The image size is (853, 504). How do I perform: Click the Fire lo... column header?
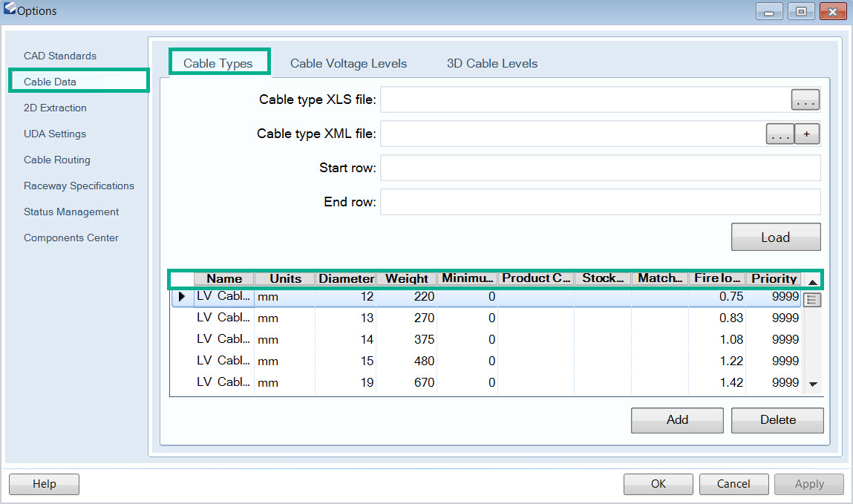(717, 278)
